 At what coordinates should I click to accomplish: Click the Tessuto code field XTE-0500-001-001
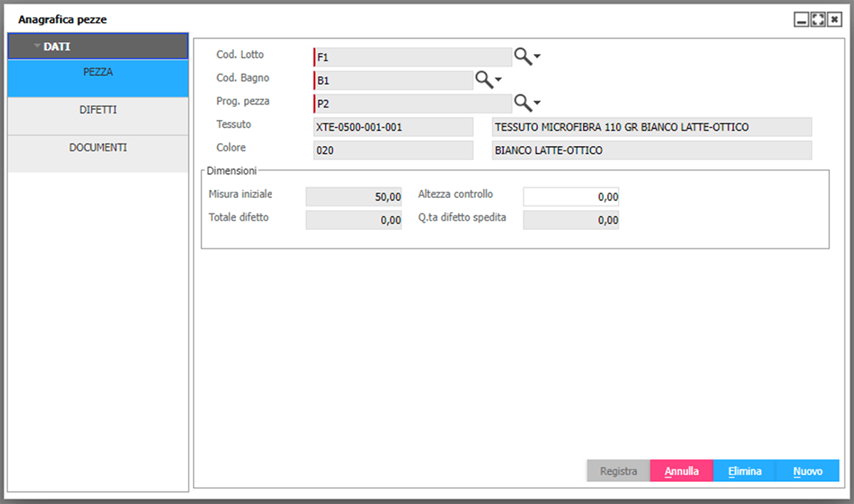pyautogui.click(x=393, y=127)
